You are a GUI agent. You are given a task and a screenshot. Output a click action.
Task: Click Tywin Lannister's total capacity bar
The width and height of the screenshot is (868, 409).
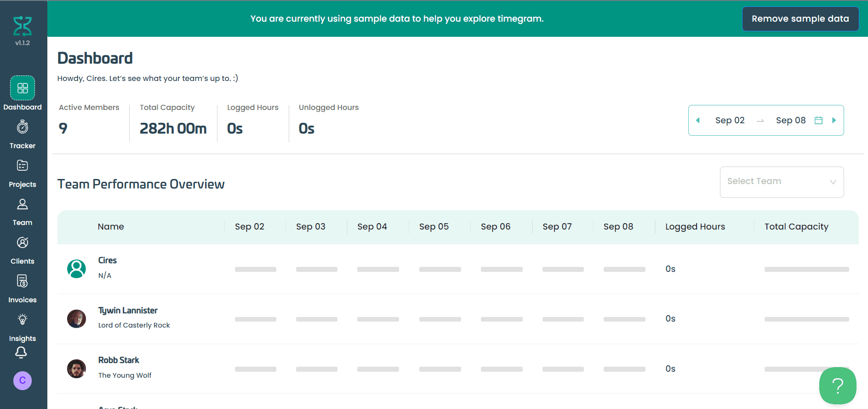[x=806, y=319]
